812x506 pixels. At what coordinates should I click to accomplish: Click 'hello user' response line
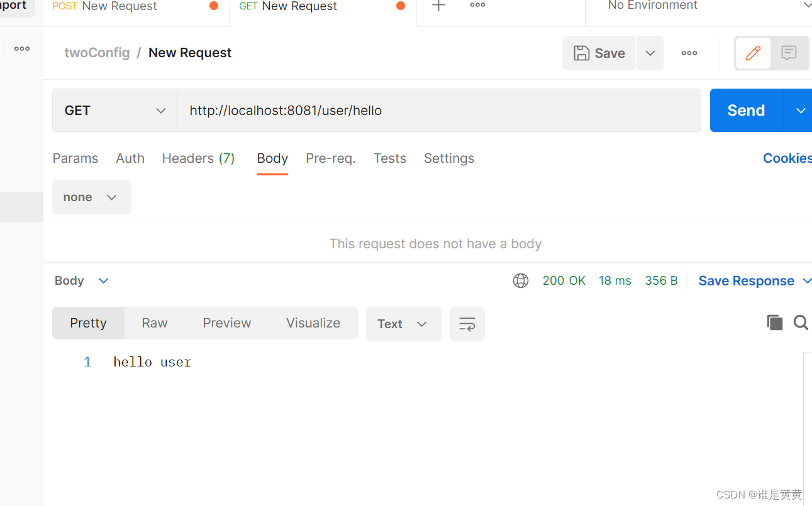152,362
